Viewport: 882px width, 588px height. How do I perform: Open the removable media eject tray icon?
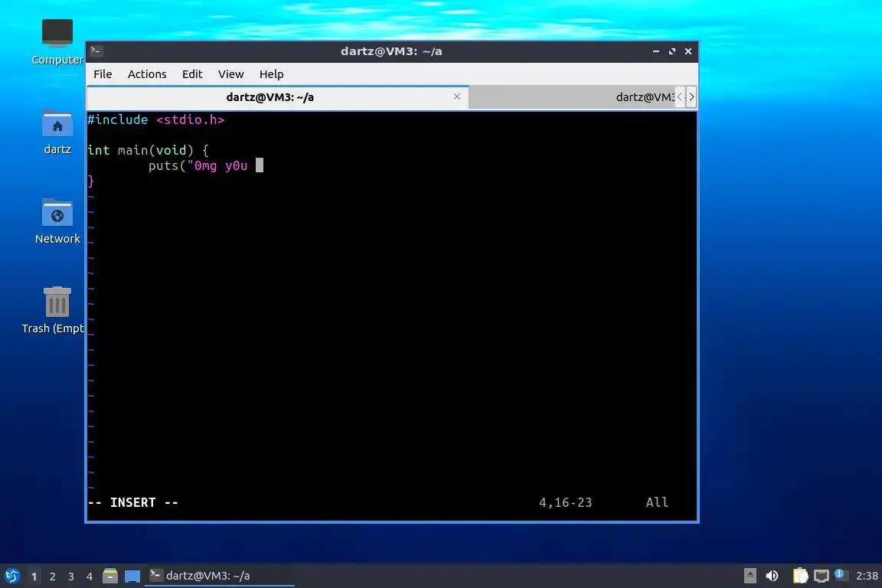(750, 576)
